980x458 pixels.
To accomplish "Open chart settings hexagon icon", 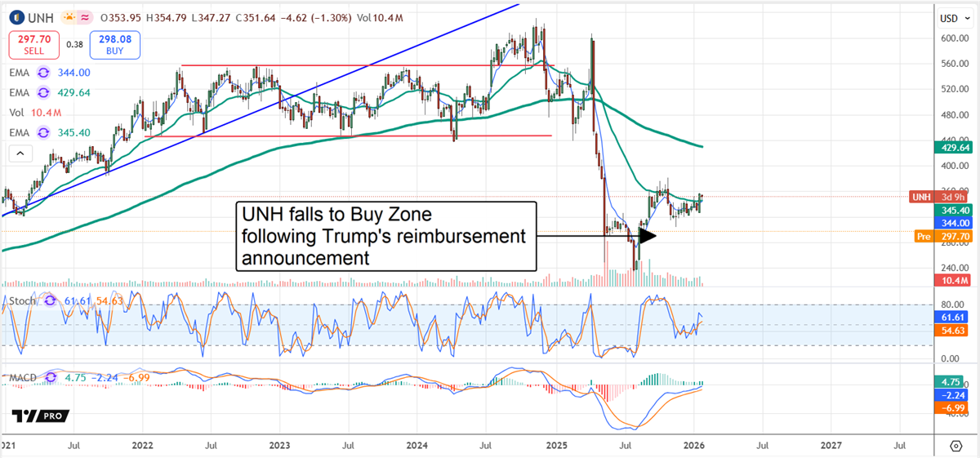I will [x=956, y=446].
